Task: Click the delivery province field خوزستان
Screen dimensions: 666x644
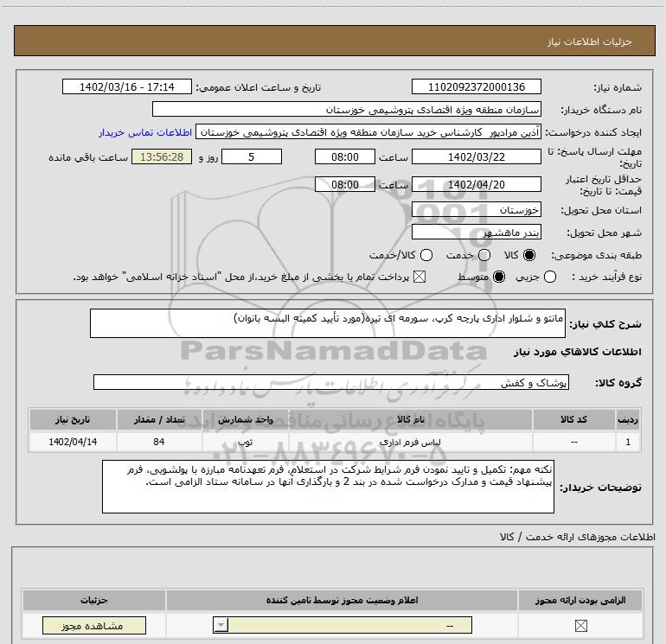Action: (x=476, y=210)
